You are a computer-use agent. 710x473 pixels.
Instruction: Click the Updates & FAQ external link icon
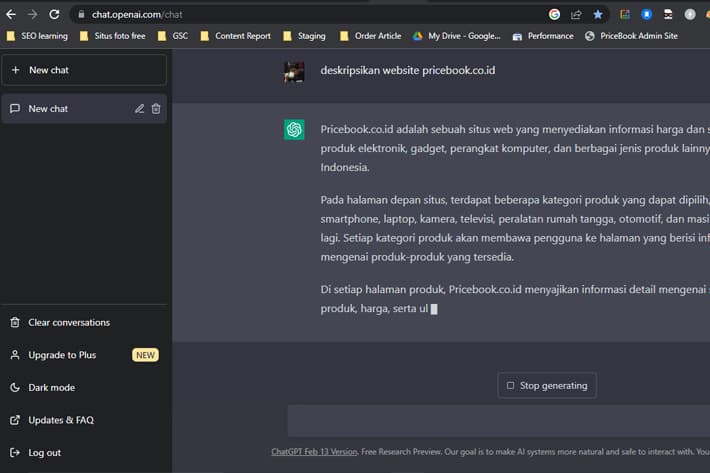[15, 420]
